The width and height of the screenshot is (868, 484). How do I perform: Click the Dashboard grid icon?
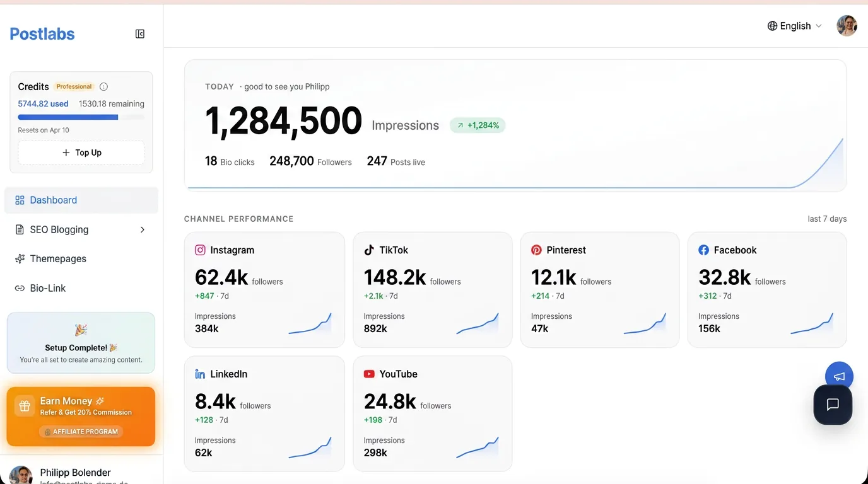[20, 200]
